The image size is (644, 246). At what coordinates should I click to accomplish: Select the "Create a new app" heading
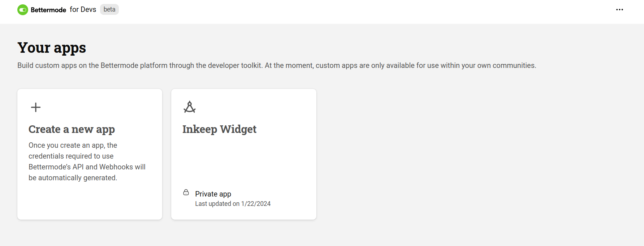72,129
